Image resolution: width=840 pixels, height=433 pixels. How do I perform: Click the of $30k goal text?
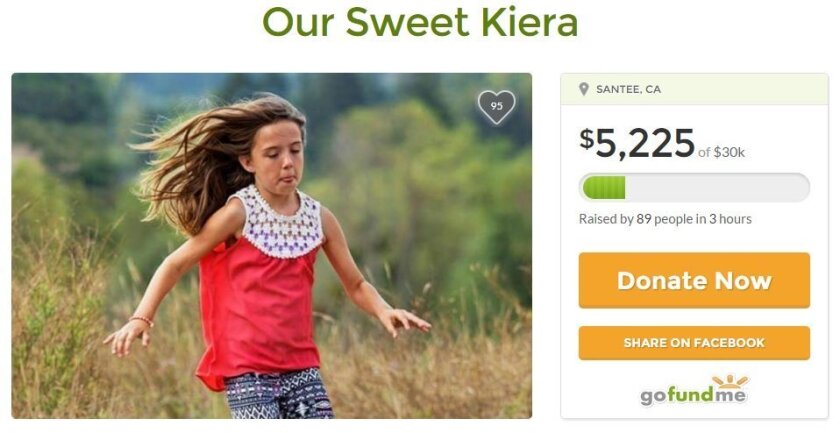(721, 152)
